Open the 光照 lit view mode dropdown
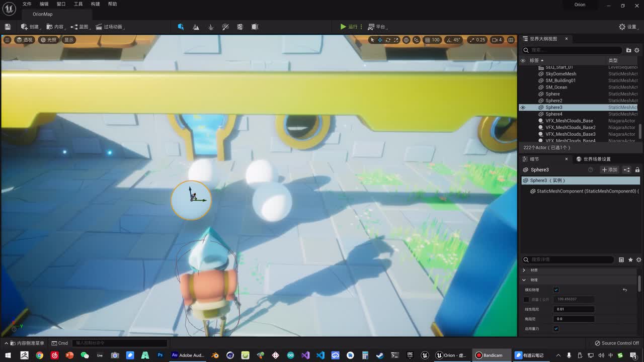 [x=49, y=40]
